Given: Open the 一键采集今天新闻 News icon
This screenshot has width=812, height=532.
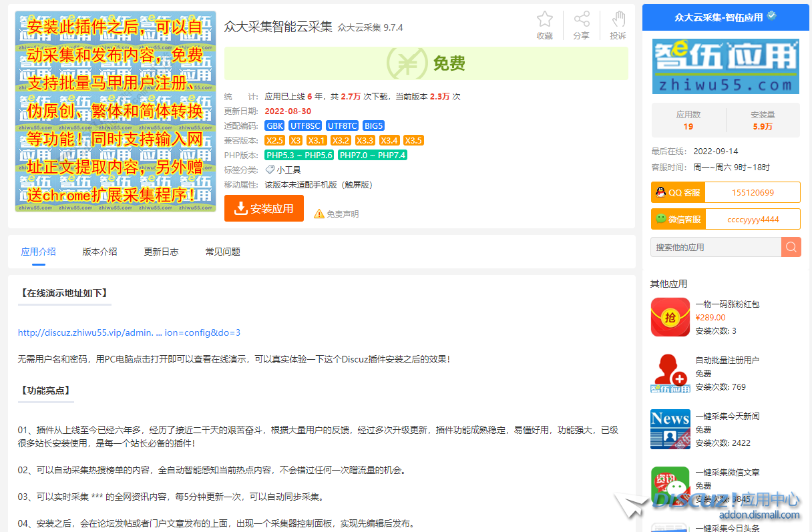Looking at the screenshot, I should (670, 429).
